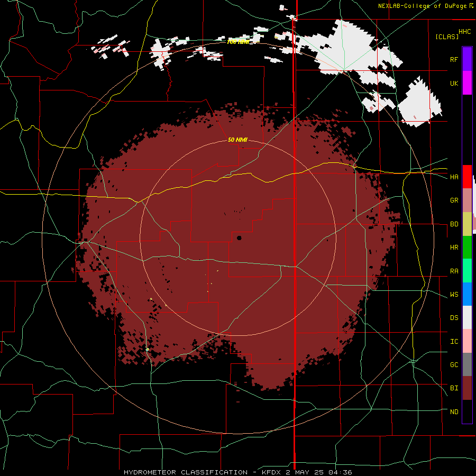Viewport: 476px width, 476px height.
Task: Click the '50 NMI' range ring label
Action: pos(237,140)
